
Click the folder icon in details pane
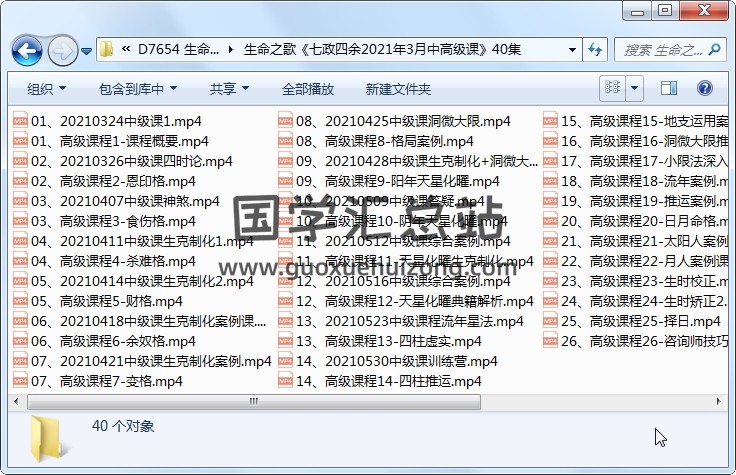pos(48,437)
